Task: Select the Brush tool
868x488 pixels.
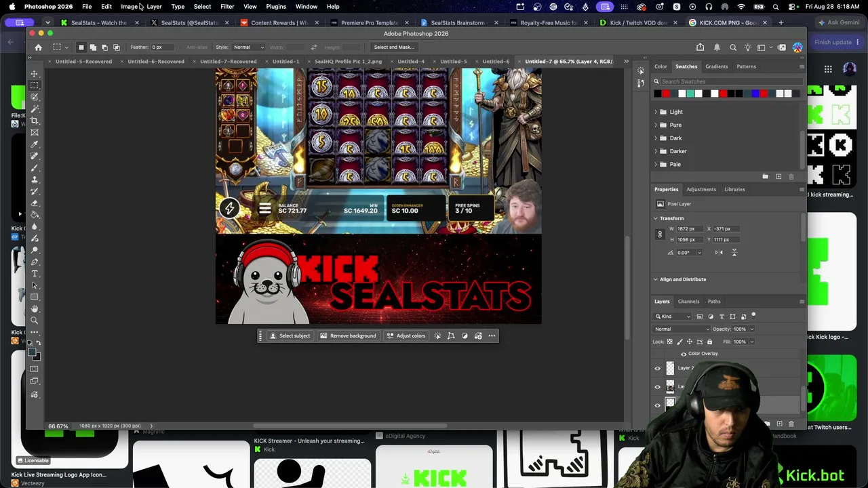Action: (x=35, y=168)
